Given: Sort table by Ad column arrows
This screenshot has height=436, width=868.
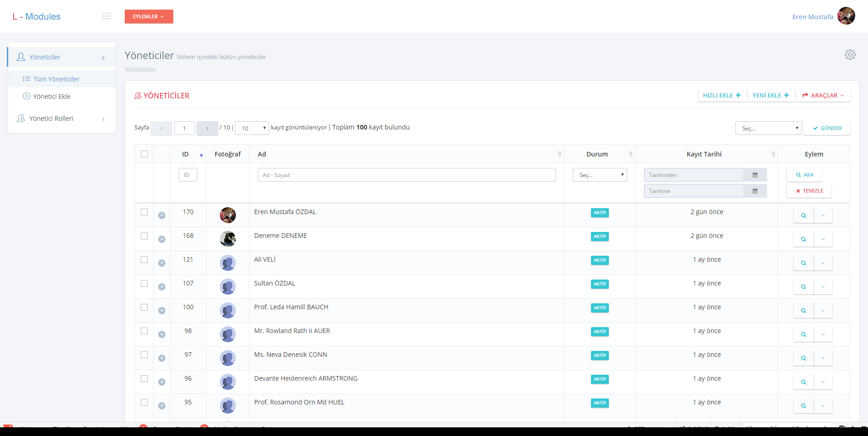Looking at the screenshot, I should click(559, 154).
